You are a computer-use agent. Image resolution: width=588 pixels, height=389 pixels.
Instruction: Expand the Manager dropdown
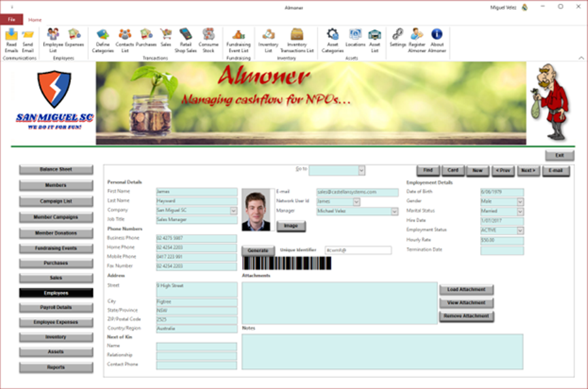coord(395,212)
